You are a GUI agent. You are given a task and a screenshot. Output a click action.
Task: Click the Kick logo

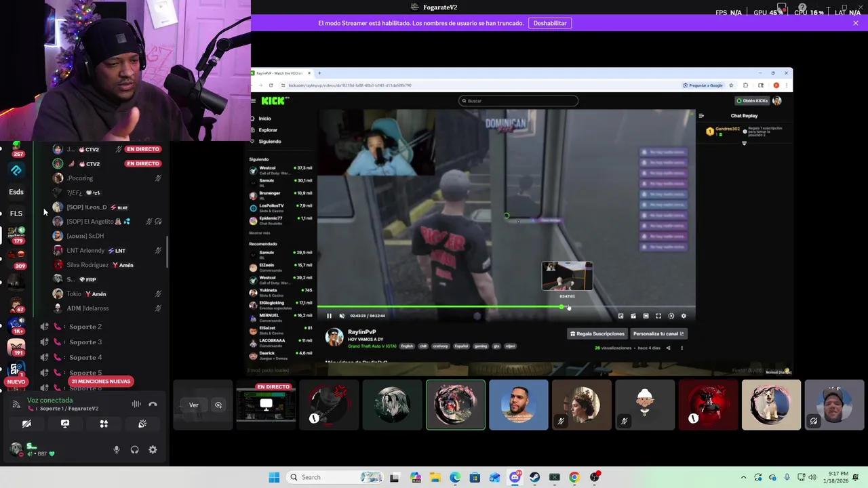pos(275,101)
